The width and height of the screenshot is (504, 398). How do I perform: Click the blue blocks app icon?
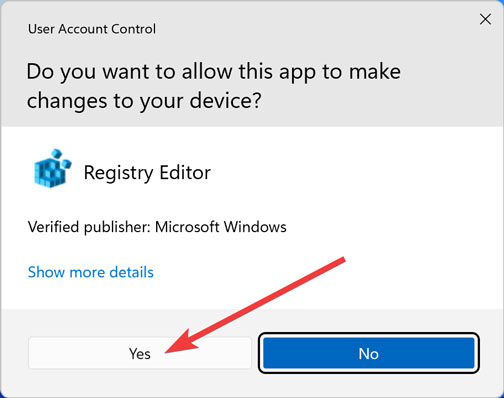53,169
